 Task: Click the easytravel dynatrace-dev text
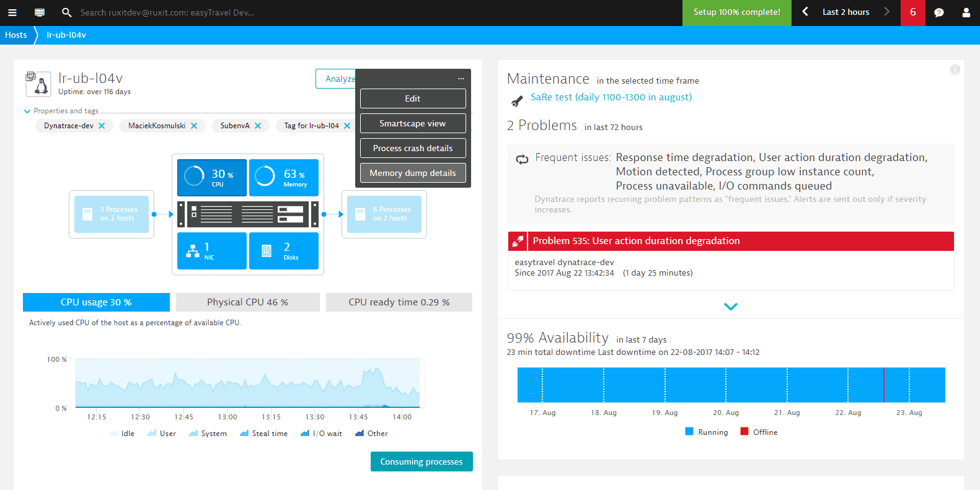pyautogui.click(x=565, y=262)
